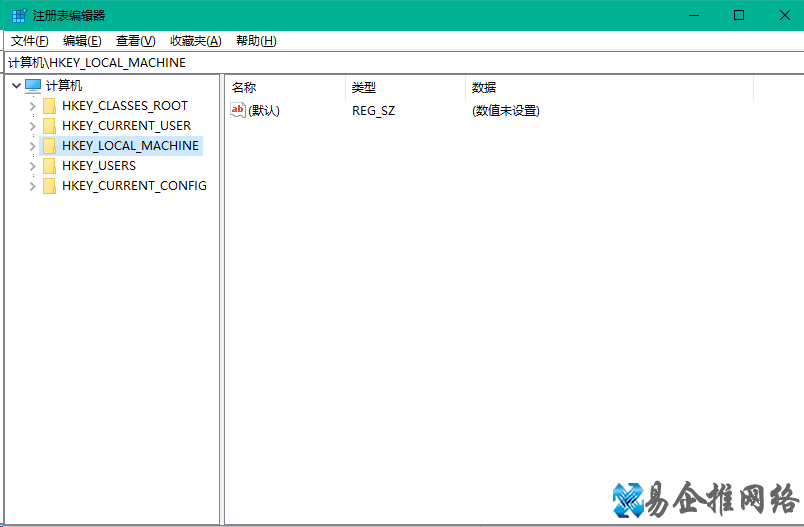Click the Registry Editor app icon in title bar
This screenshot has width=804, height=527.
coord(19,15)
